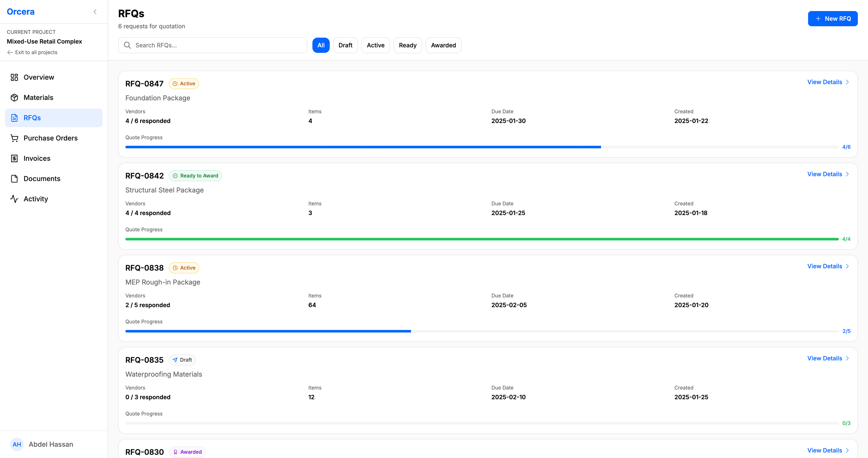Select the Awarded filter tab

443,45
